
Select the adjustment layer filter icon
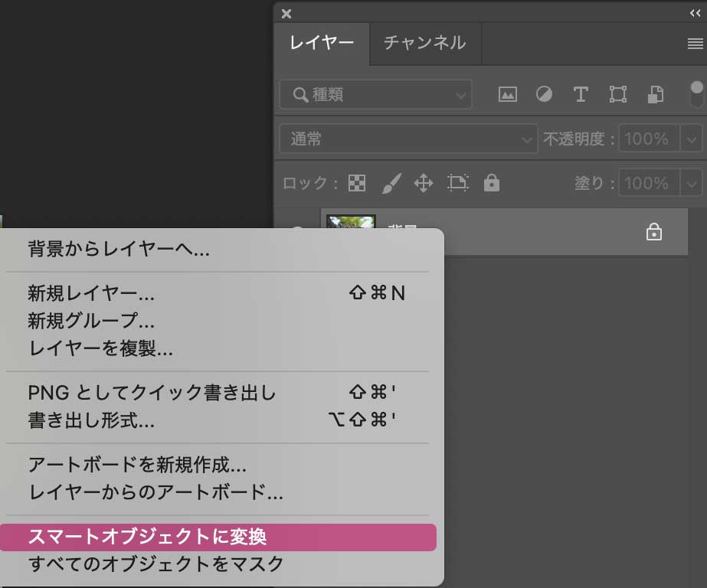tap(543, 94)
